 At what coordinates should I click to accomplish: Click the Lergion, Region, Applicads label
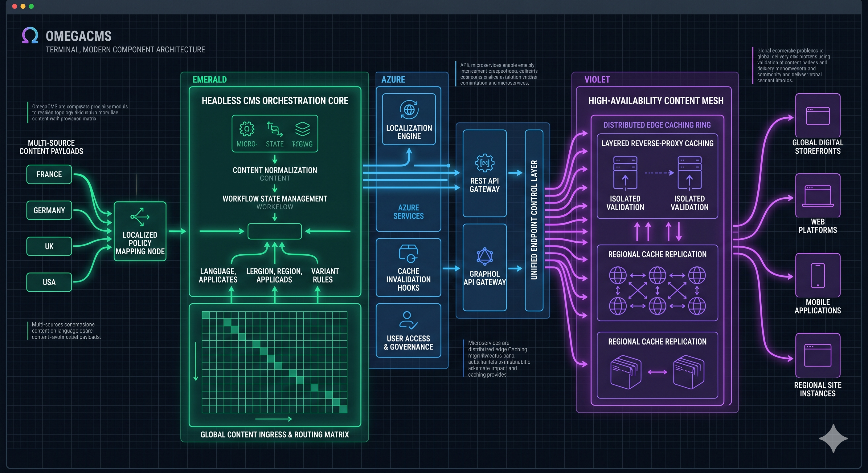pos(274,275)
